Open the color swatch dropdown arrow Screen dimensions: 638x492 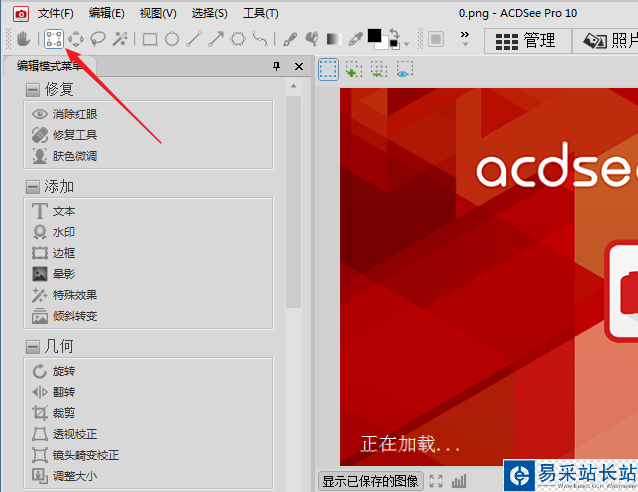pyautogui.click(x=406, y=44)
